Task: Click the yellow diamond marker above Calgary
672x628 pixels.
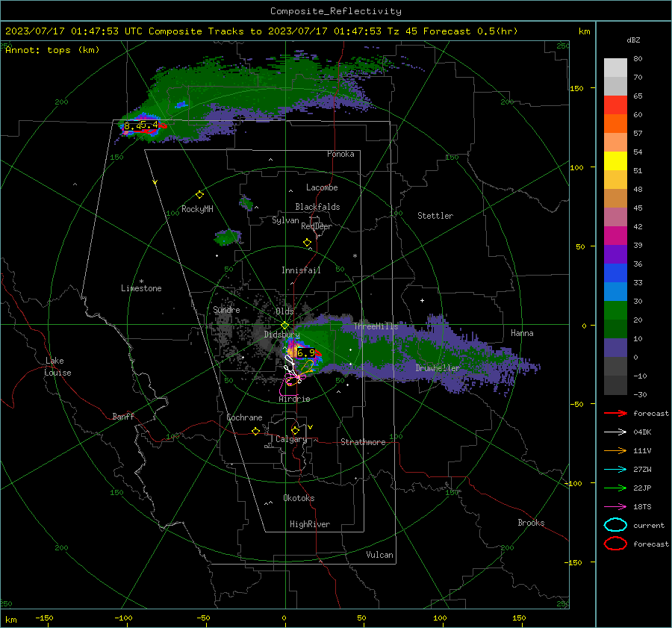Action: (x=295, y=430)
